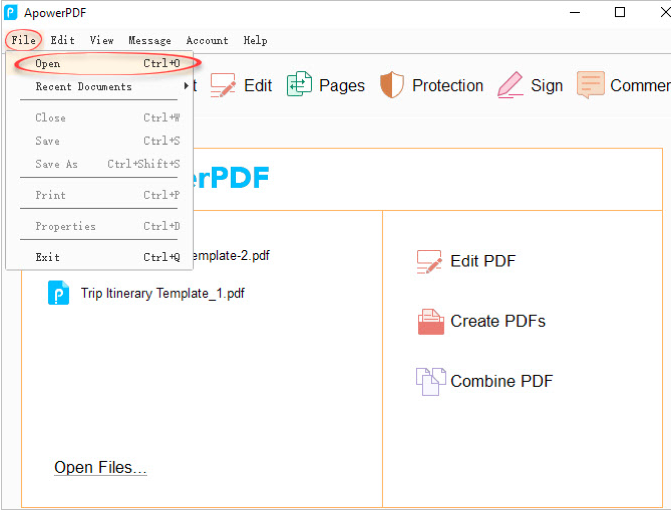Click the Trip Itinerary Template_1.pdf file icon
The height and width of the screenshot is (510, 671).
[x=59, y=293]
